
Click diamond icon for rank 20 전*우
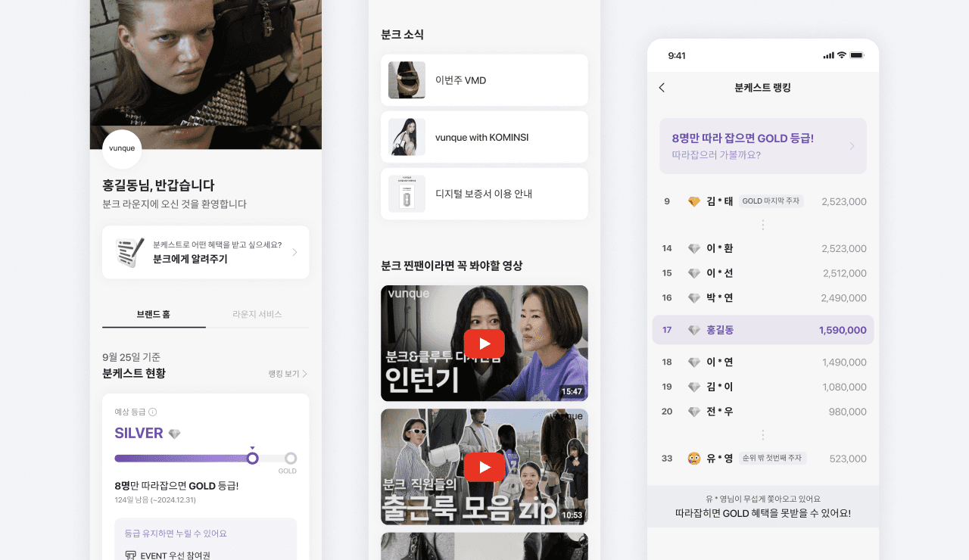tap(694, 412)
